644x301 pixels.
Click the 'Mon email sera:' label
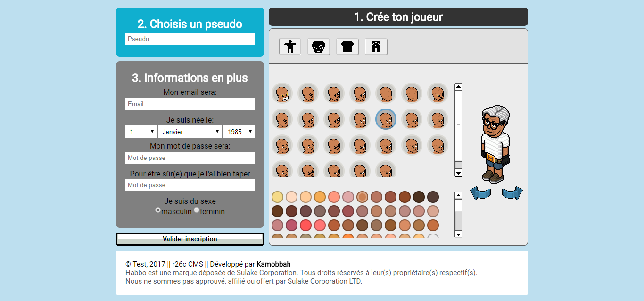190,92
